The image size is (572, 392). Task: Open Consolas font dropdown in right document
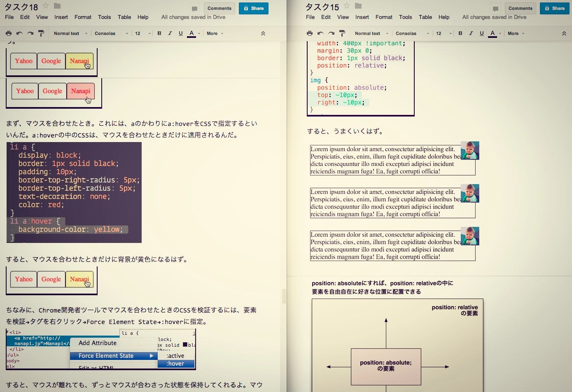[413, 33]
